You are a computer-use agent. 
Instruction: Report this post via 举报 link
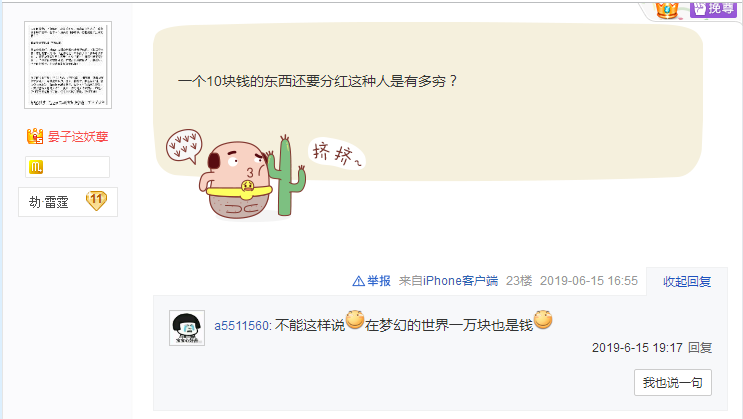(x=379, y=281)
